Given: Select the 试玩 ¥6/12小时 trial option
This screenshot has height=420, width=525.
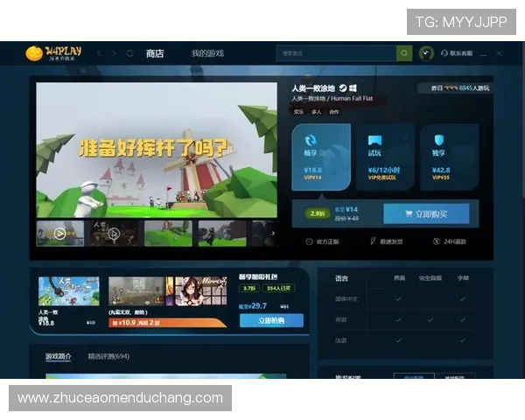Looking at the screenshot, I should pyautogui.click(x=385, y=157).
